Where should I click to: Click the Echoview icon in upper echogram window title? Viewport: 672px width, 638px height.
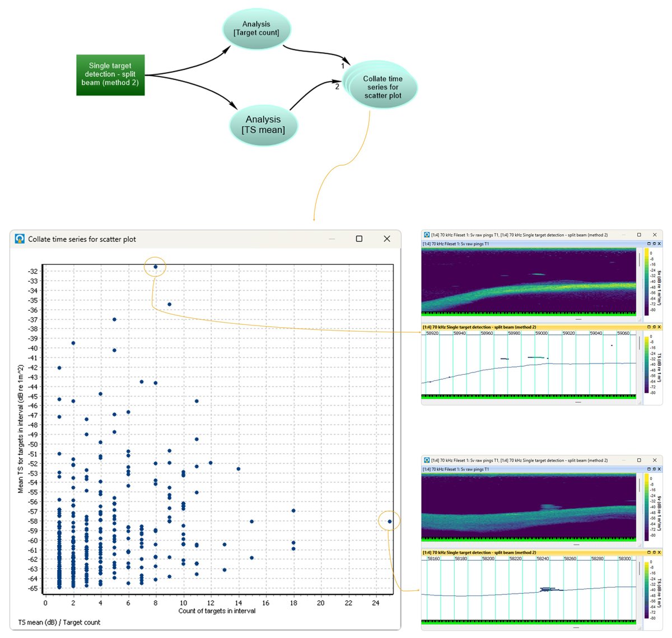pos(427,235)
